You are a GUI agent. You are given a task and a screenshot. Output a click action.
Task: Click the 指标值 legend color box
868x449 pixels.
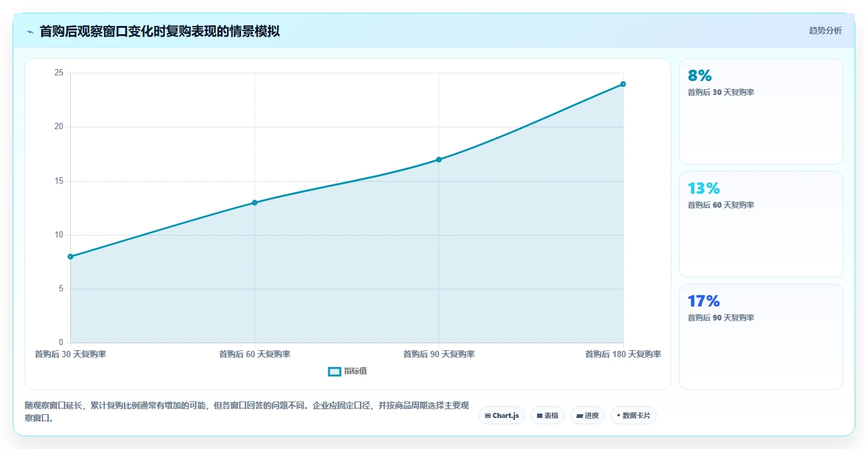[x=335, y=371]
